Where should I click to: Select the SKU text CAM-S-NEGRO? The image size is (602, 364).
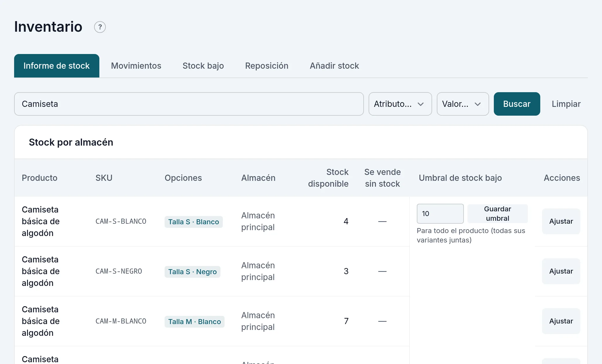(x=119, y=271)
